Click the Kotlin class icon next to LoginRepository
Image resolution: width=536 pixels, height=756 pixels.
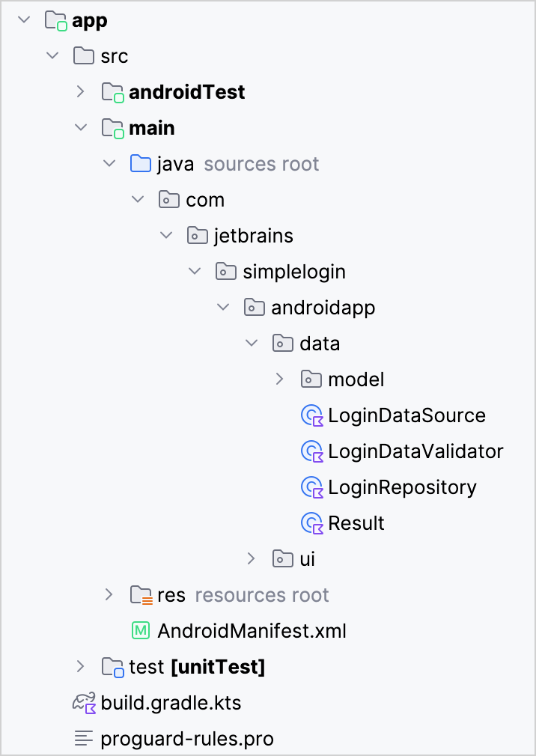(x=312, y=487)
